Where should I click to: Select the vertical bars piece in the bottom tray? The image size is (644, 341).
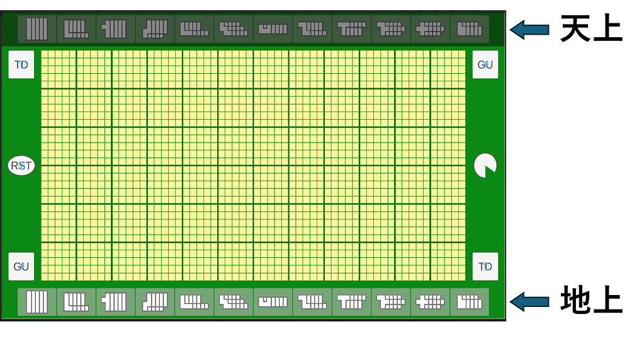click(x=37, y=302)
